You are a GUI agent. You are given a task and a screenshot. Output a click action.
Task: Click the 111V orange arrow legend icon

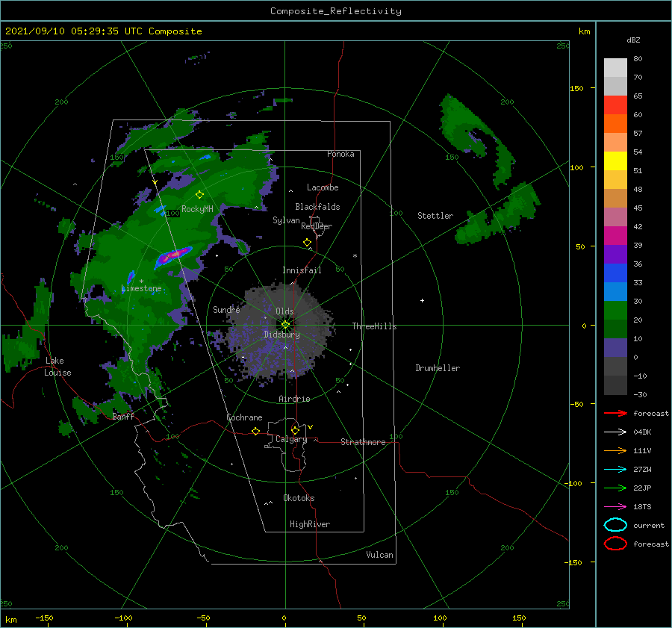coord(615,450)
